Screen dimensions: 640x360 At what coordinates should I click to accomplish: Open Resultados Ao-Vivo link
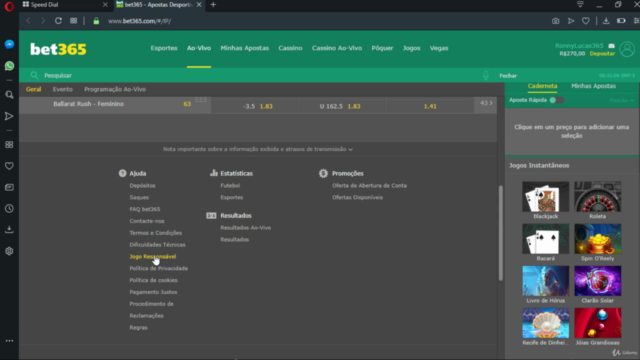(246, 228)
